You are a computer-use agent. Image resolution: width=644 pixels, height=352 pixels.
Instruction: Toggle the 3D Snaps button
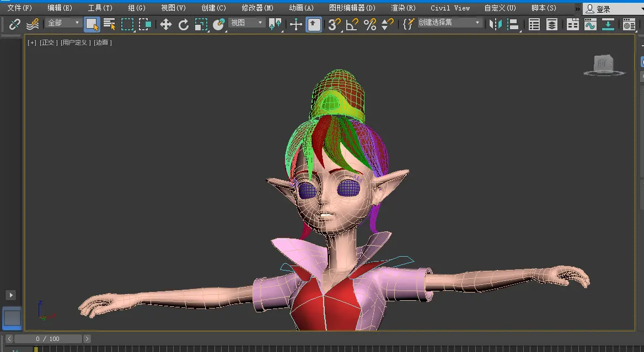point(334,24)
